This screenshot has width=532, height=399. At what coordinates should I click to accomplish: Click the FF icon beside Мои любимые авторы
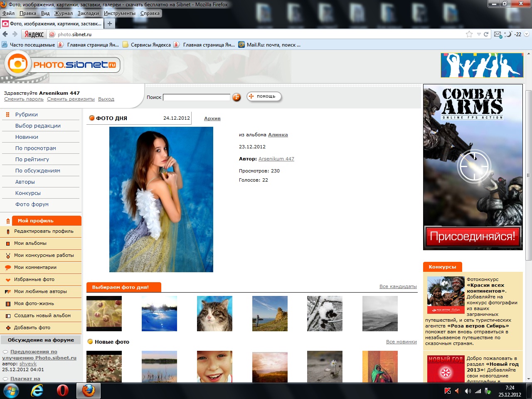[x=8, y=292]
